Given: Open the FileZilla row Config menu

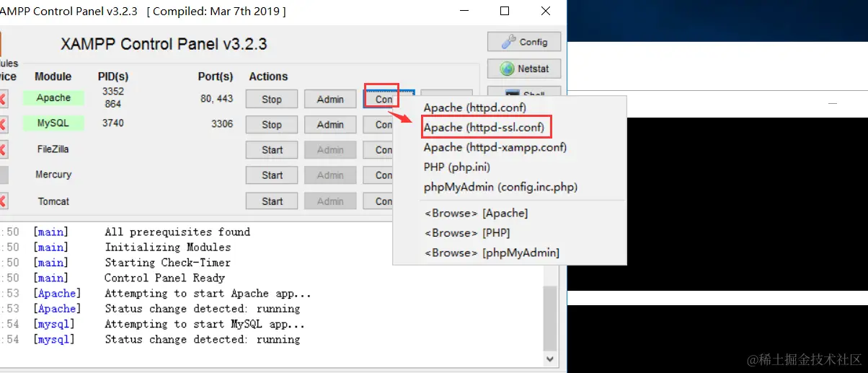Looking at the screenshot, I should click(x=378, y=149).
